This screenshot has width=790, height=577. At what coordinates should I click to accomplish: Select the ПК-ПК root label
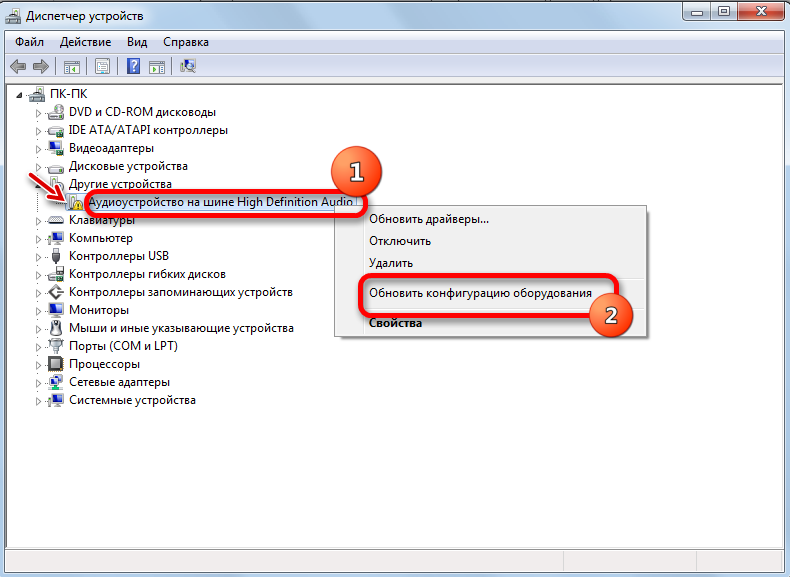pos(69,94)
